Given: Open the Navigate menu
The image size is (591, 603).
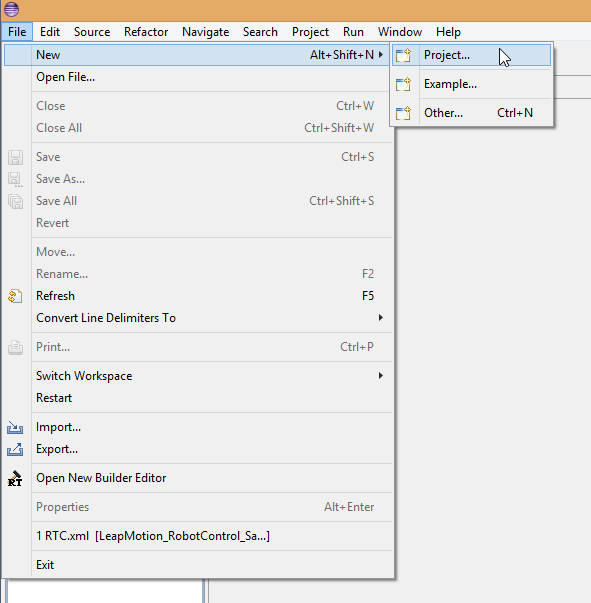Looking at the screenshot, I should [206, 32].
